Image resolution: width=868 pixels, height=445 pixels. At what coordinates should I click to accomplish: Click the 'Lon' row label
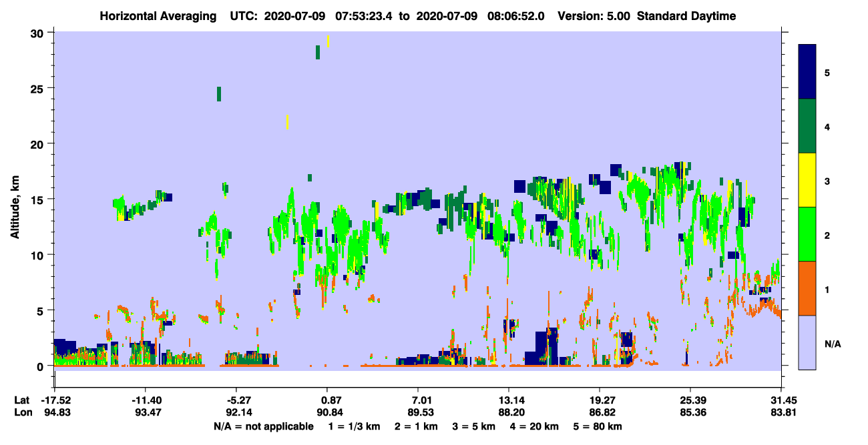point(23,413)
